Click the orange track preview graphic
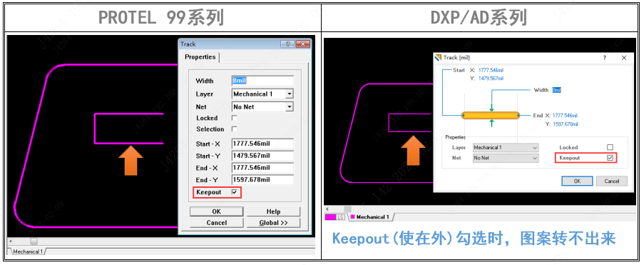Viewport: 644px width, 265px height. pyautogui.click(x=491, y=116)
